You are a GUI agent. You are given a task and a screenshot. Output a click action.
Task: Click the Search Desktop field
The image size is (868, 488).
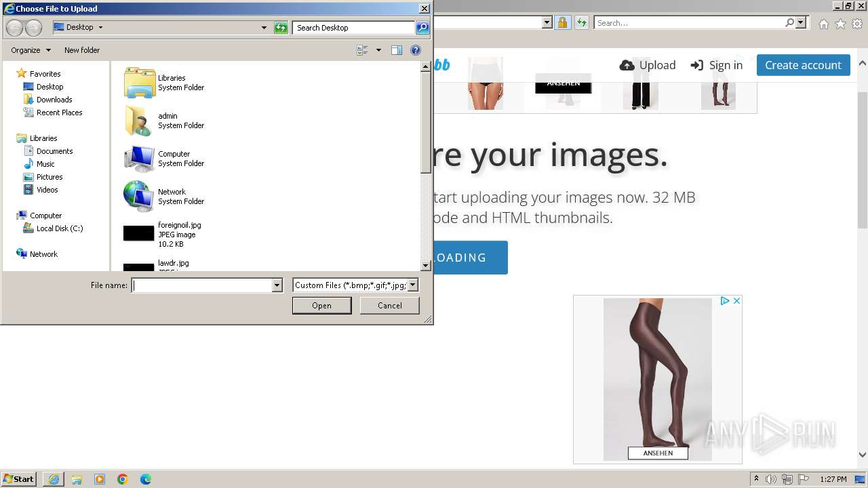(354, 28)
